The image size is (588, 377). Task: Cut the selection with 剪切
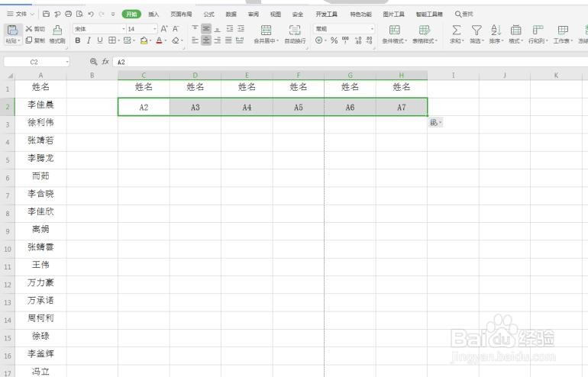point(35,29)
